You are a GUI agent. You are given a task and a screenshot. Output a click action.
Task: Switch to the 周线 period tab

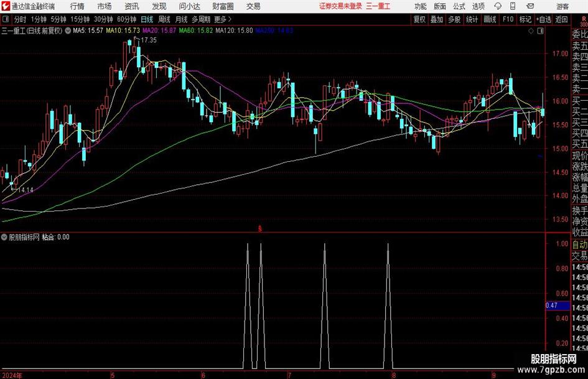164,19
